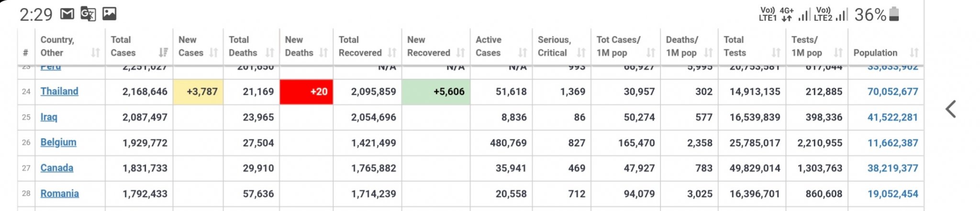Tap the back chevron on right edge

click(x=950, y=109)
